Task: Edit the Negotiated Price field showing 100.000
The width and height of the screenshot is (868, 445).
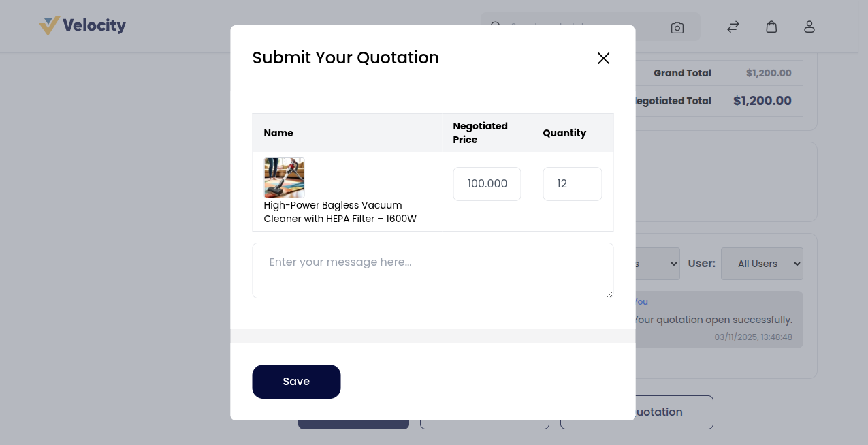Action: [487, 183]
